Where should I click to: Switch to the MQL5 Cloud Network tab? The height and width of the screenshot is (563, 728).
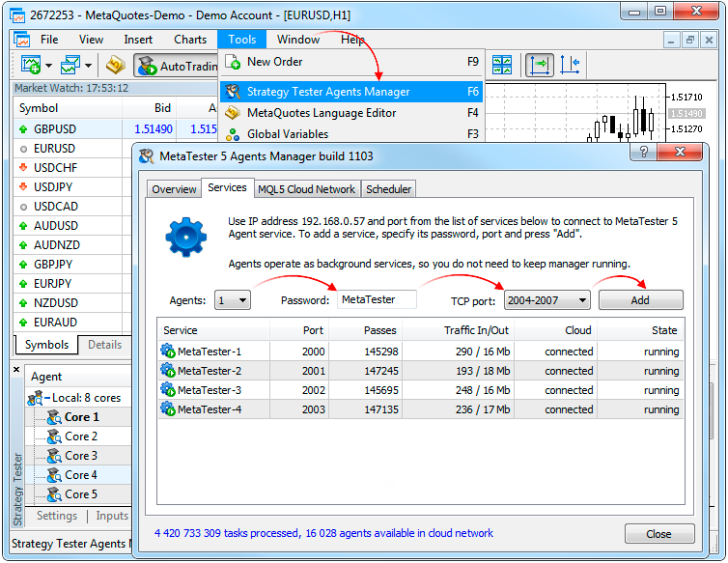tap(306, 189)
